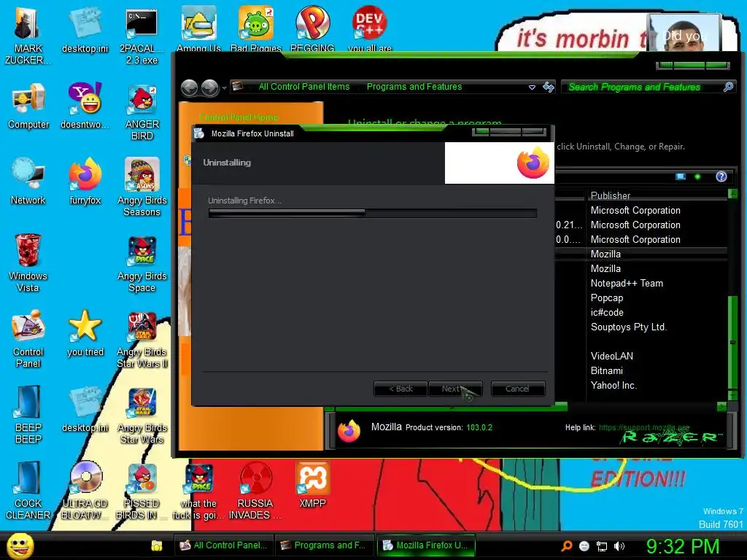Click the Back arrow in Programs and Features
The width and height of the screenshot is (747, 560).
pyautogui.click(x=190, y=87)
